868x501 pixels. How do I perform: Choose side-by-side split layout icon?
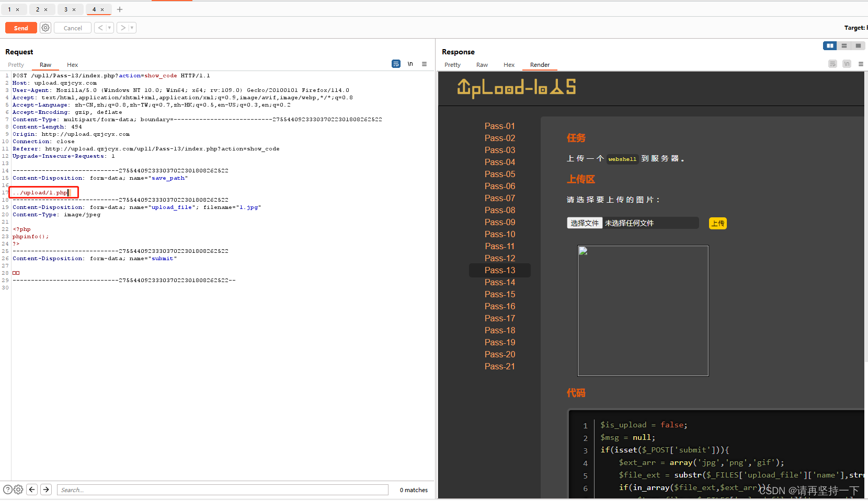click(830, 45)
